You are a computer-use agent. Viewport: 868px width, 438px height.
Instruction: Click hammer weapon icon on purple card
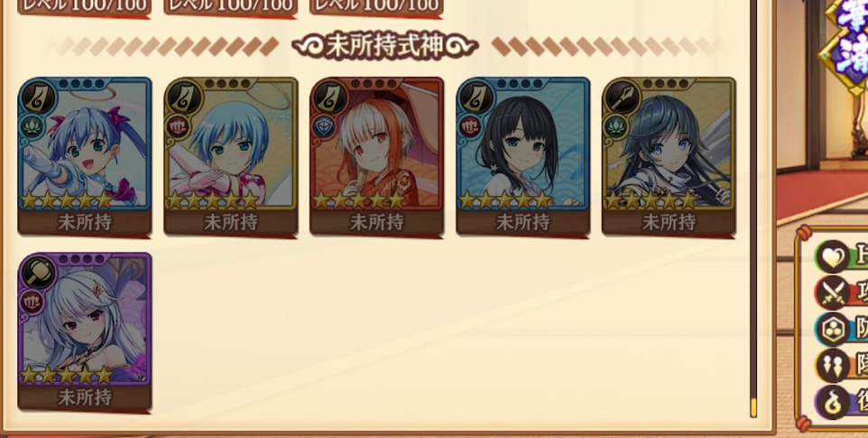pos(38,273)
